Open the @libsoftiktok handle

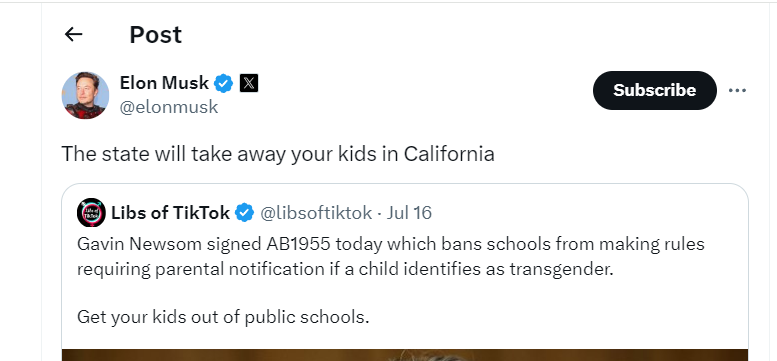pos(316,213)
